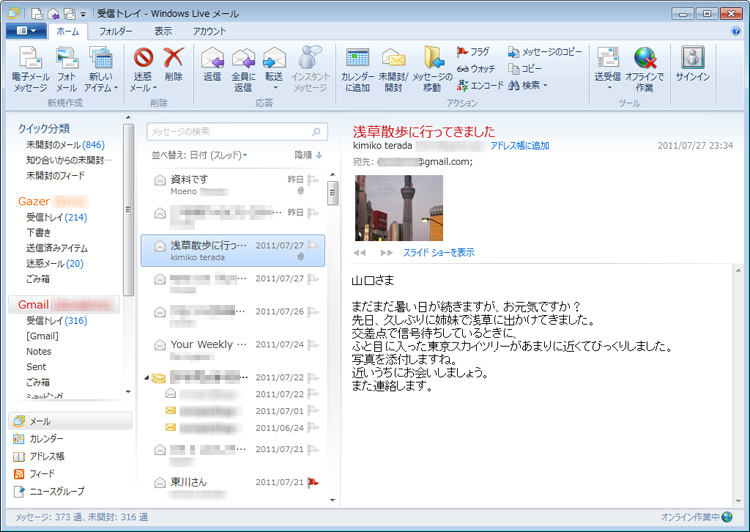Flag the selected message
750x532 pixels.
[x=473, y=52]
